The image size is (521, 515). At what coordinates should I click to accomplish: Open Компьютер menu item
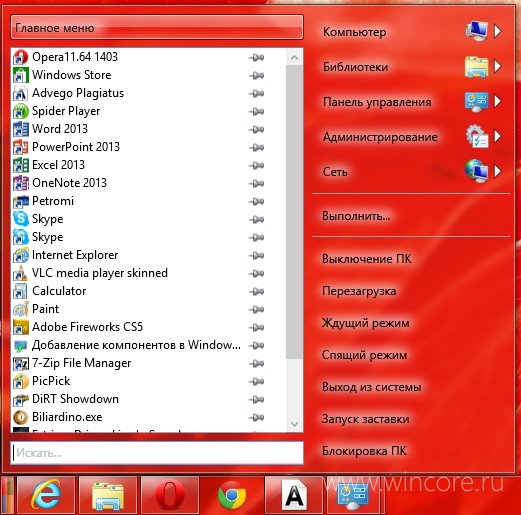[x=355, y=32]
